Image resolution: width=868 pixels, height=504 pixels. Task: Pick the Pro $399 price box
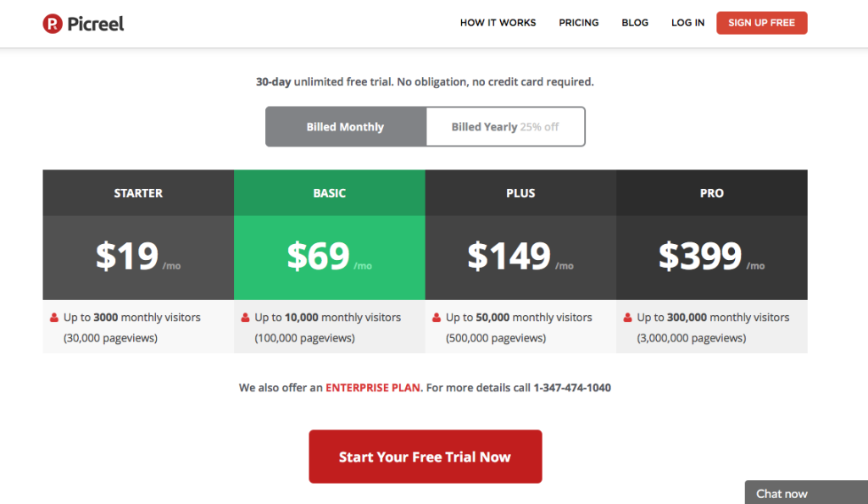[x=712, y=258]
